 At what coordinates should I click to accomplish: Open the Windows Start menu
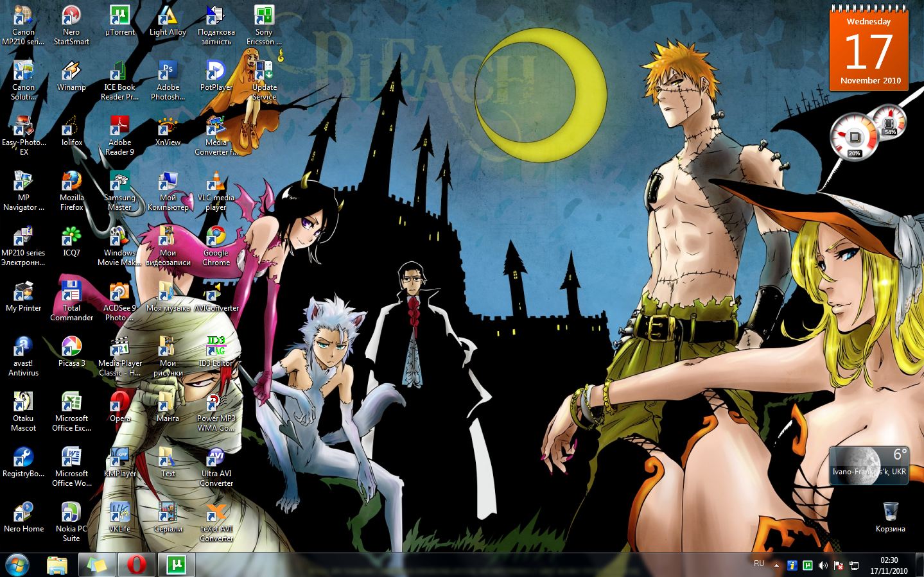[17, 565]
